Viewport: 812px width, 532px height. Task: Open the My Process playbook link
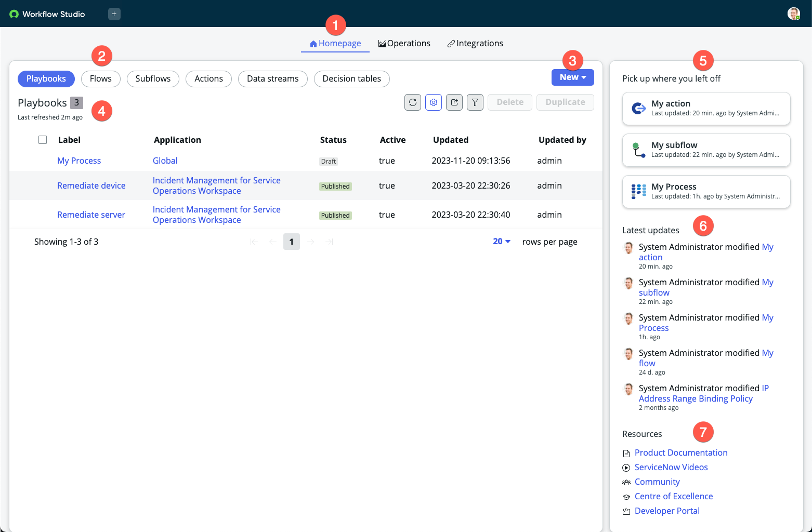[79, 161]
